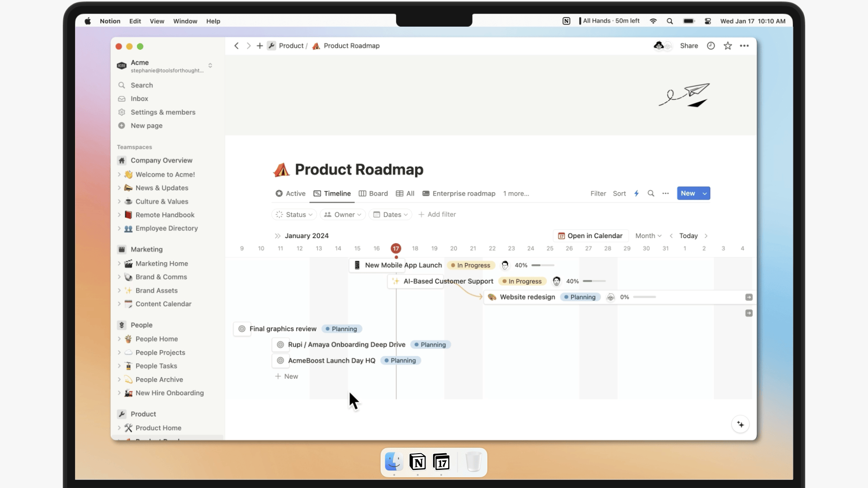The image size is (868, 488).
Task: Create a new item with New button
Action: (688, 193)
